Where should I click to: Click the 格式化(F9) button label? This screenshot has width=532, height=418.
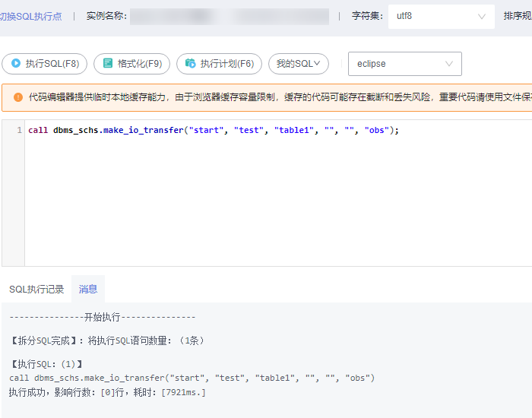click(139, 63)
